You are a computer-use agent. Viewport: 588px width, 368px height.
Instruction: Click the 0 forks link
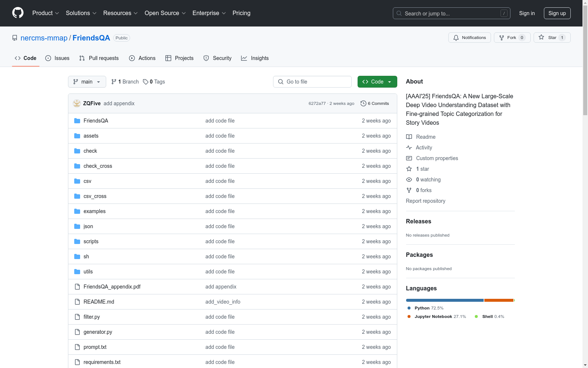(x=419, y=190)
